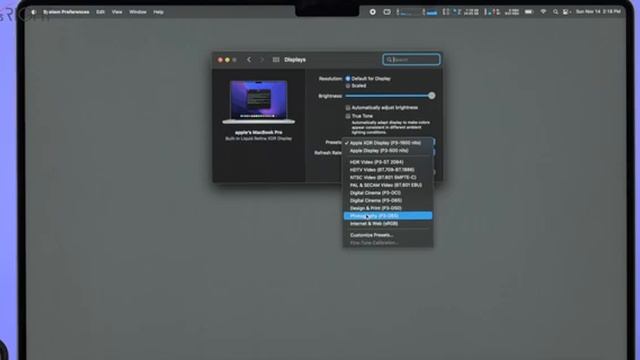Choose Design & Print (P3-D50) preset
The height and width of the screenshot is (360, 640).
(x=388, y=208)
